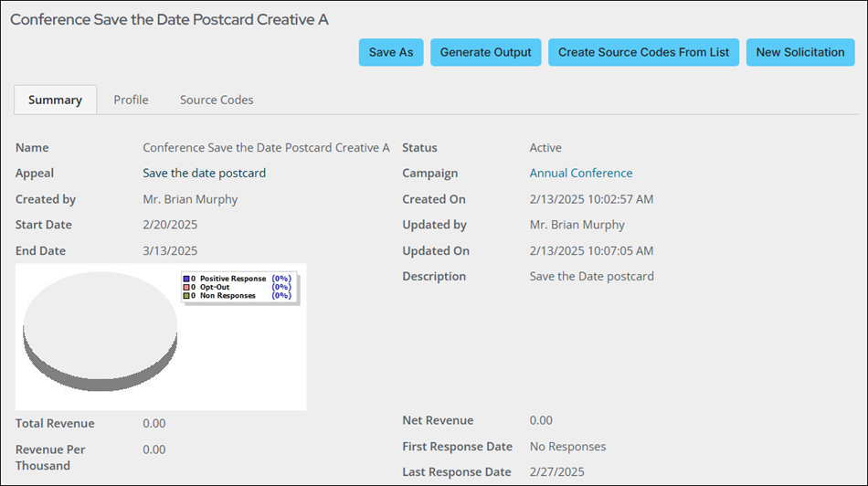868x486 pixels.
Task: Select the page title heading text
Action: 169,19
